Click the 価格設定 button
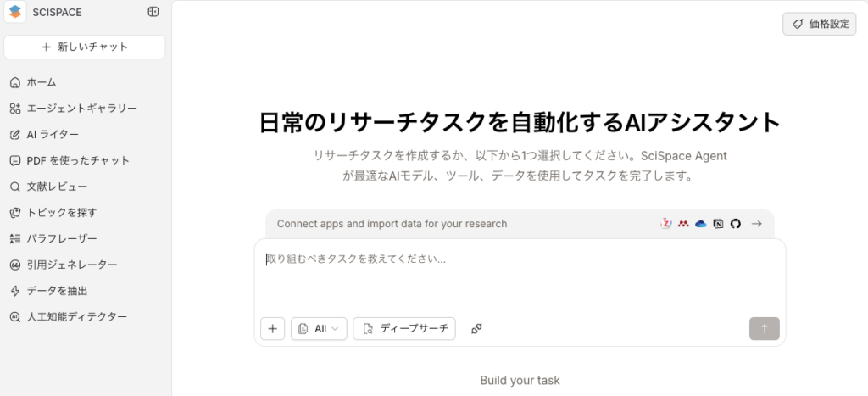 [x=819, y=25]
